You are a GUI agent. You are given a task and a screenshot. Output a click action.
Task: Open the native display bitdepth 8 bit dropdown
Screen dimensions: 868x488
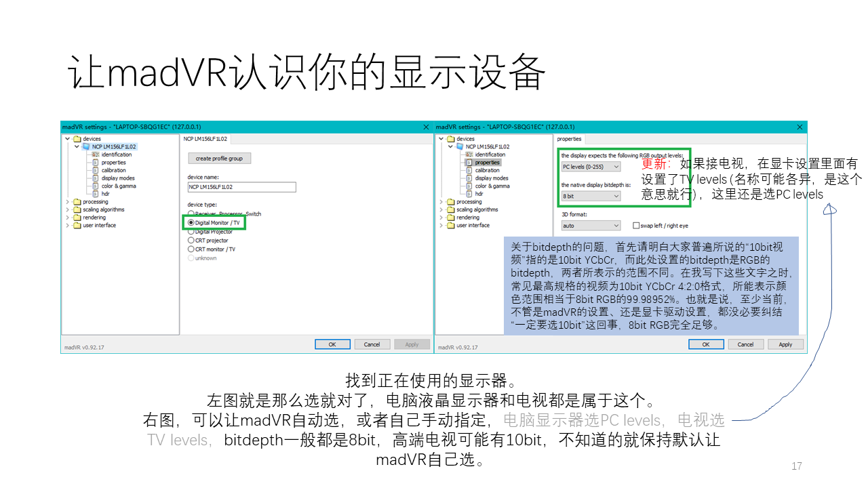[591, 196]
